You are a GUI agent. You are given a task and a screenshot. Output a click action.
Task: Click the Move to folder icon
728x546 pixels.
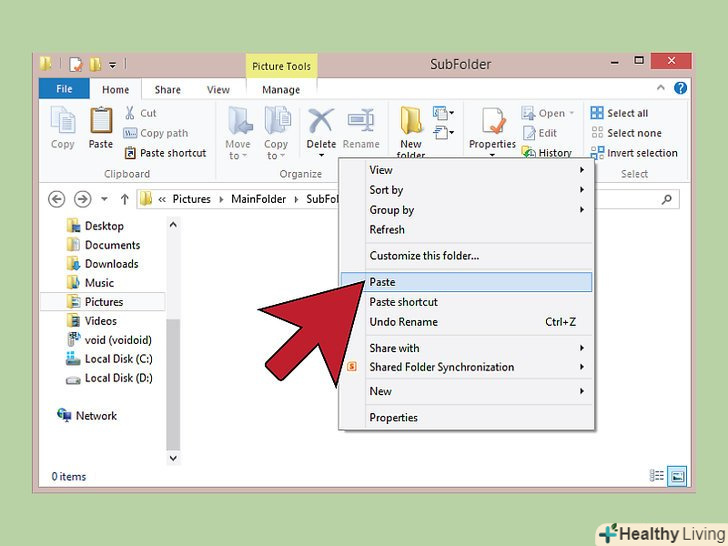point(240,121)
